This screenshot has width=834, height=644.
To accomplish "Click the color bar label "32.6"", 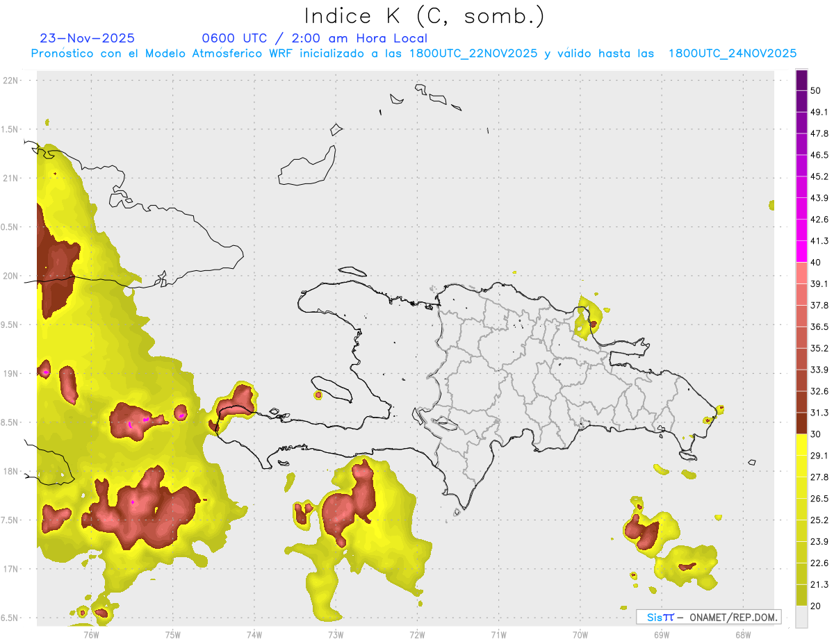I will (820, 391).
